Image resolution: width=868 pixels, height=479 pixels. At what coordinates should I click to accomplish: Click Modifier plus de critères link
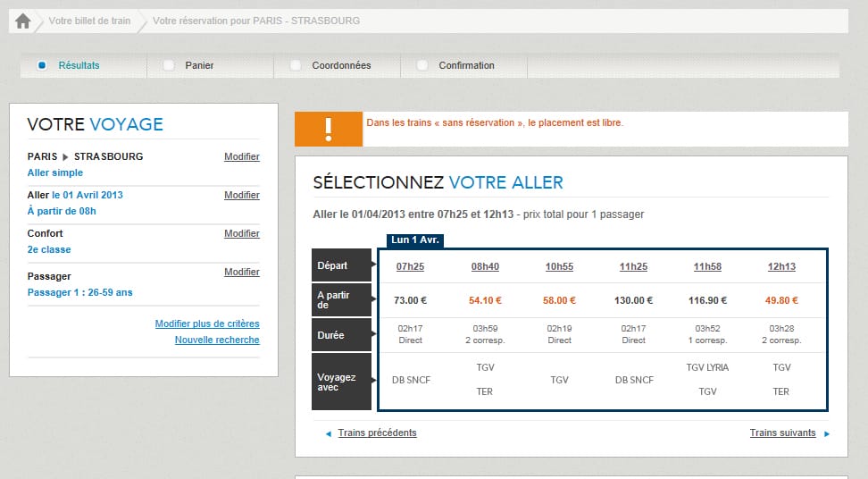pos(207,324)
